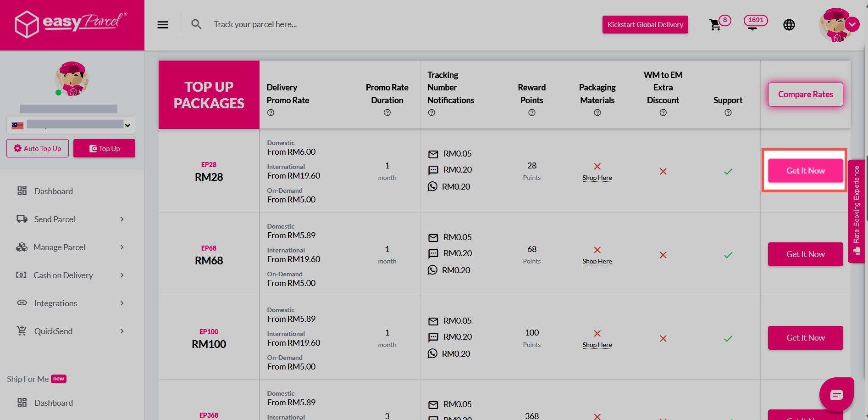Click SMS icon in RM100 row
The image size is (868, 420).
pos(433,337)
